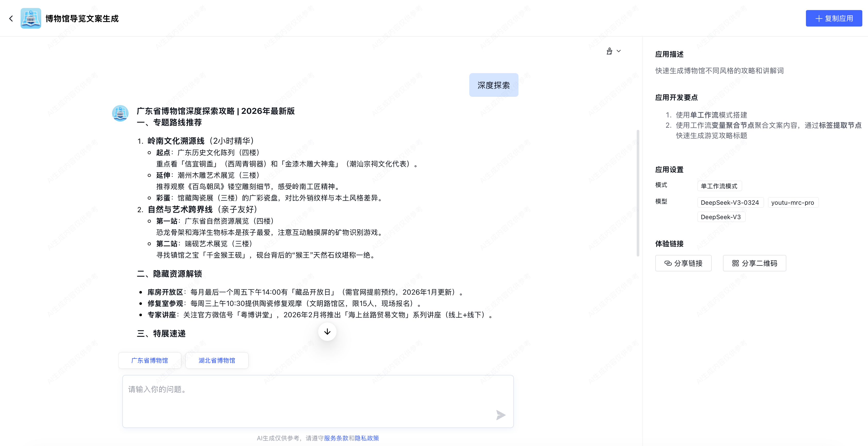This screenshot has width=868, height=446.
Task: Expand the chevron beside the broom icon
Action: [x=619, y=51]
